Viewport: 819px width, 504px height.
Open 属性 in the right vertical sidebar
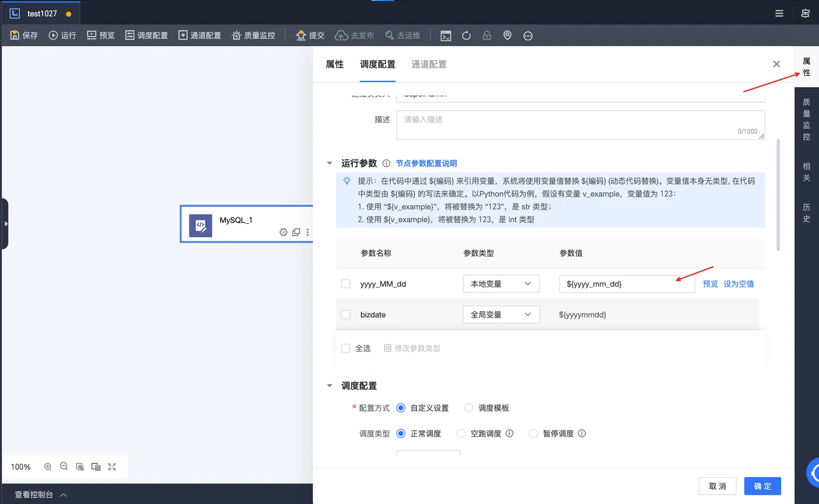coord(807,67)
